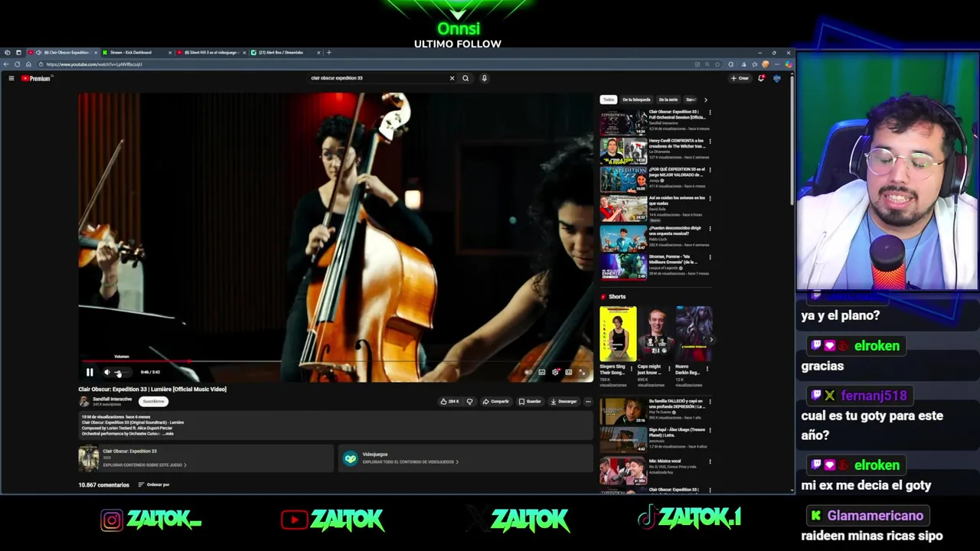Click the browser back arrow

click(x=8, y=64)
